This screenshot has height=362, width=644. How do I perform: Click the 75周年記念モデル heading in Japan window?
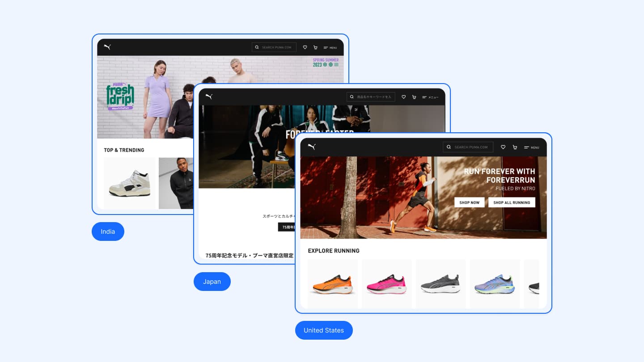(x=249, y=256)
